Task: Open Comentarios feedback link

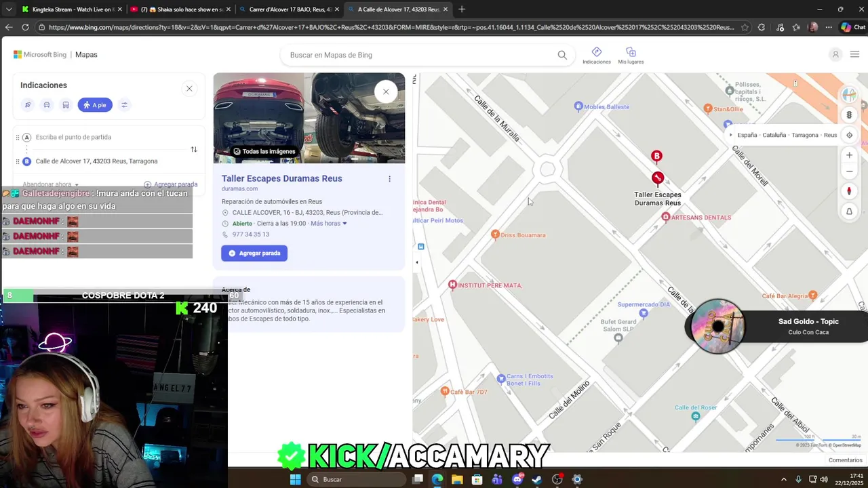Action: pos(845,460)
